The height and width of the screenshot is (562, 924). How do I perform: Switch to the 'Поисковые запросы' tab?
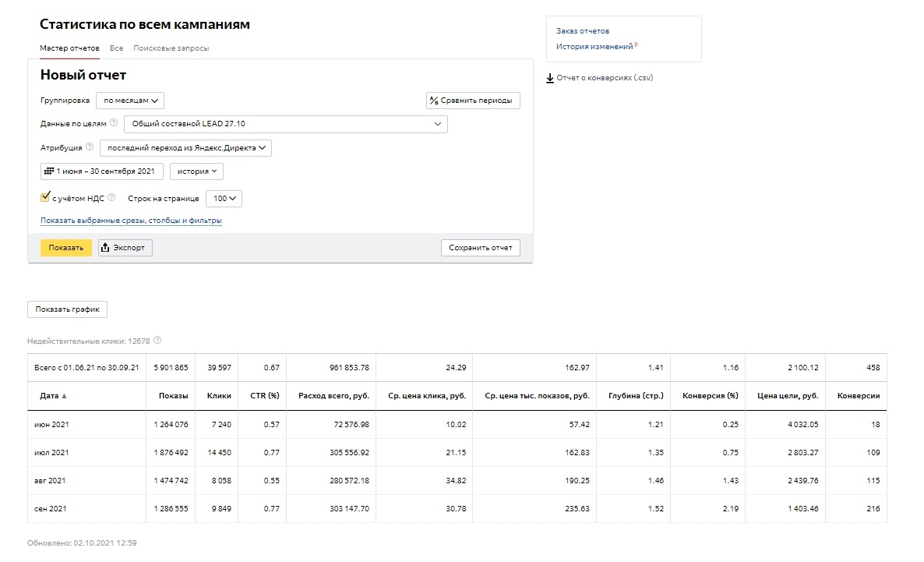pos(171,48)
